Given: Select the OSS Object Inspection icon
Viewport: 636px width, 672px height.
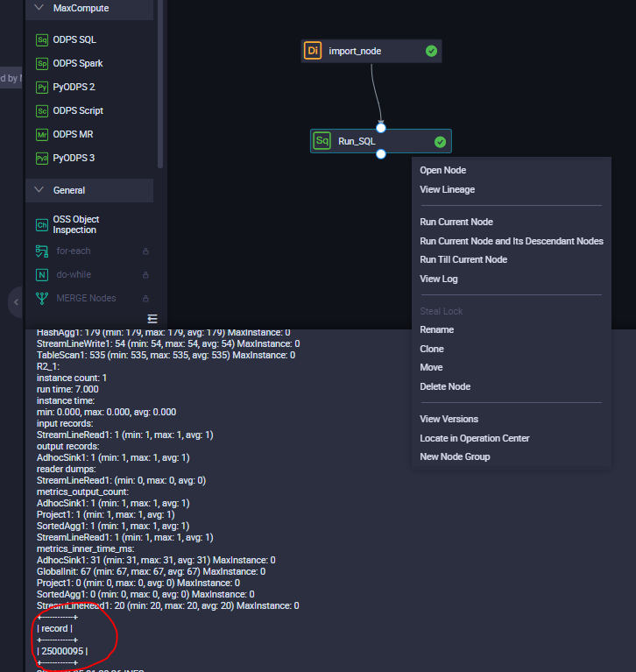Looking at the screenshot, I should point(42,224).
